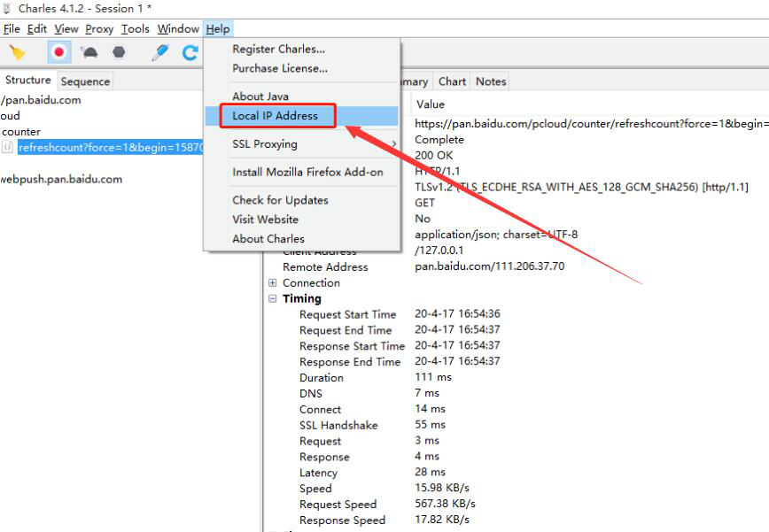
Task: Click the JSON file icon beside refreshcount
Action: 8,148
